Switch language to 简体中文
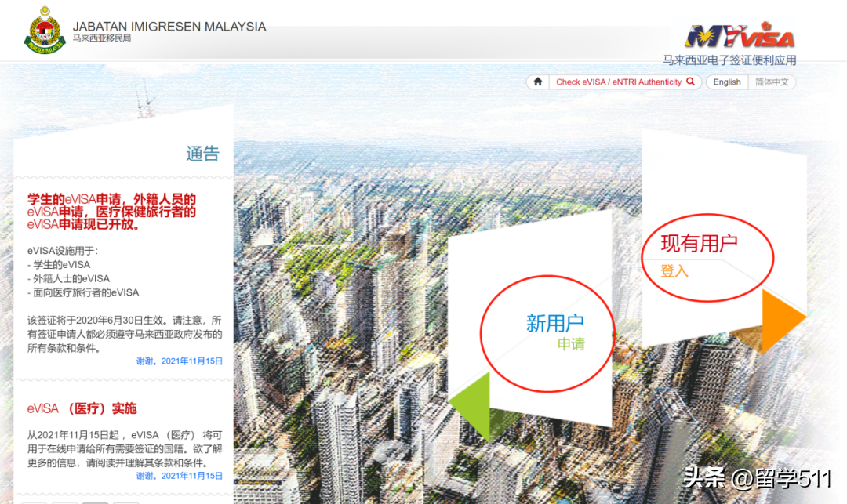The height and width of the screenshot is (504, 847). click(x=772, y=82)
